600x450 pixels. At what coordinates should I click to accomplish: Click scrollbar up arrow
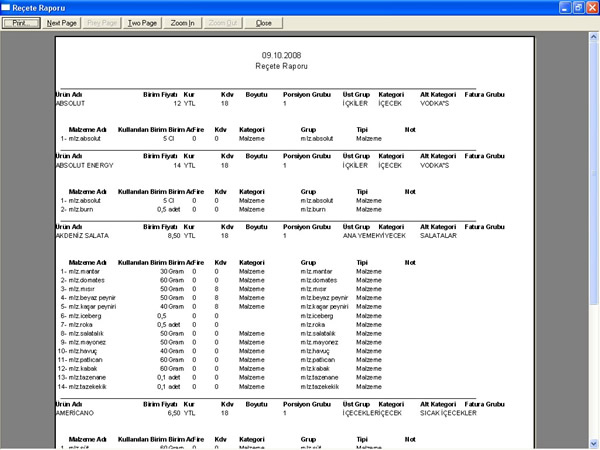click(593, 37)
